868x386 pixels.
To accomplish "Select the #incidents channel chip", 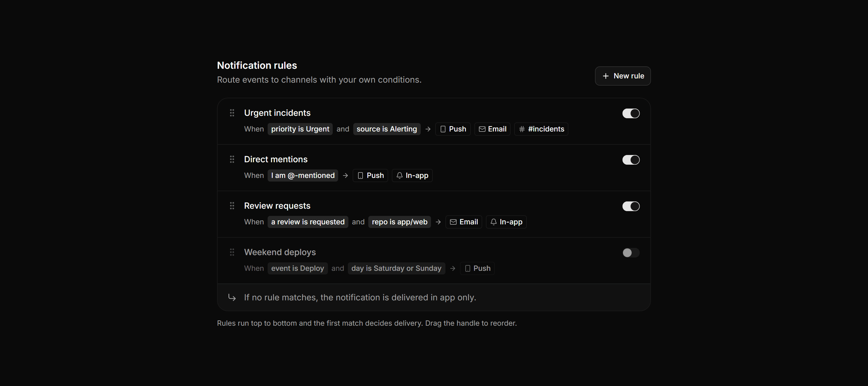I will point(541,129).
